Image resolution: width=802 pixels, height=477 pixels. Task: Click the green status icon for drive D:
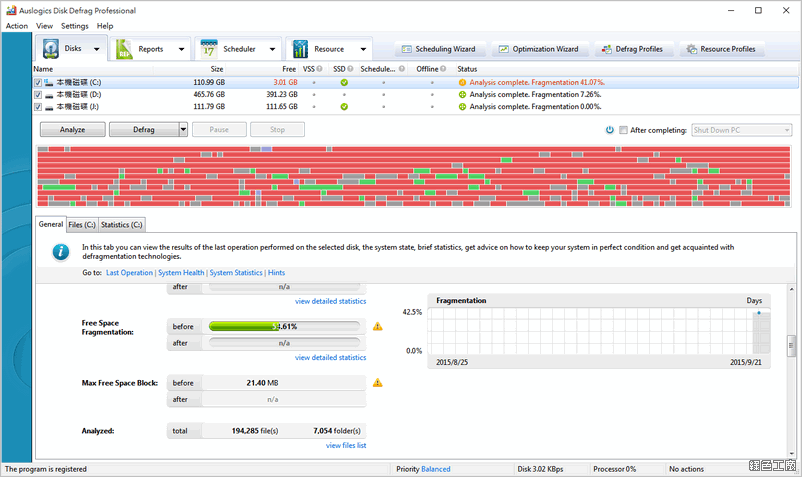tap(462, 95)
